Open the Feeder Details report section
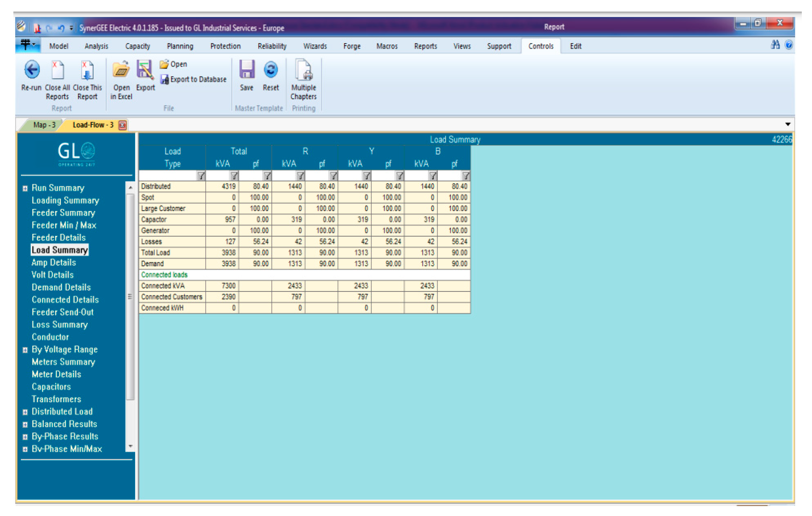The width and height of the screenshot is (812, 516). 58,238
